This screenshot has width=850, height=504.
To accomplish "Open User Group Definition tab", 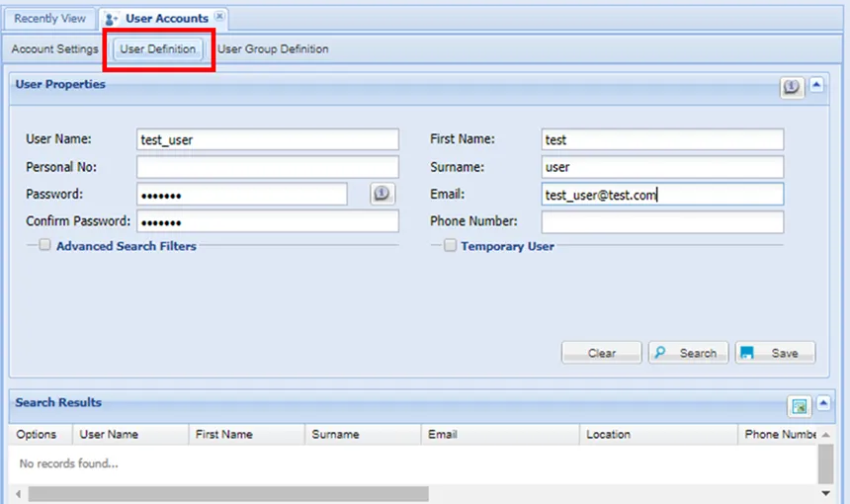I will (273, 48).
